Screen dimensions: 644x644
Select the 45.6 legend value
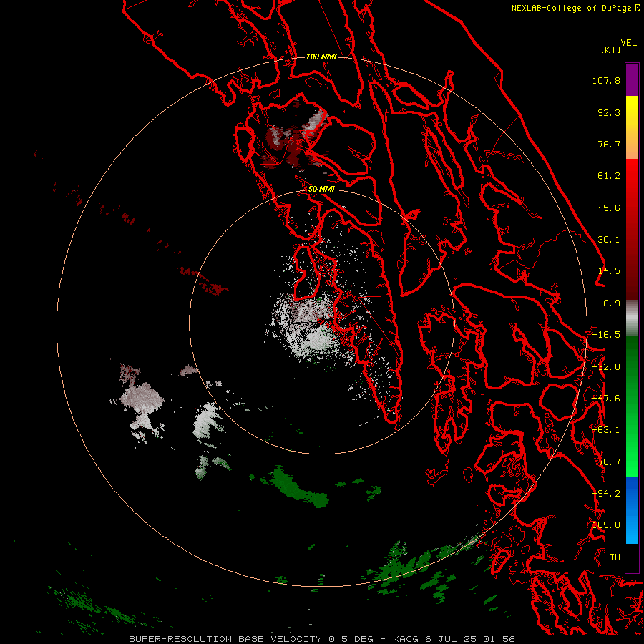[609, 208]
